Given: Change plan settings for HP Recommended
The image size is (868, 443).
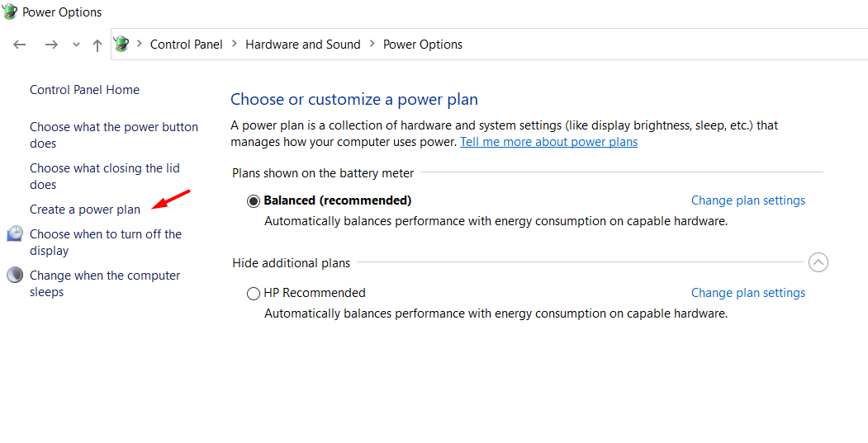Looking at the screenshot, I should pyautogui.click(x=748, y=293).
